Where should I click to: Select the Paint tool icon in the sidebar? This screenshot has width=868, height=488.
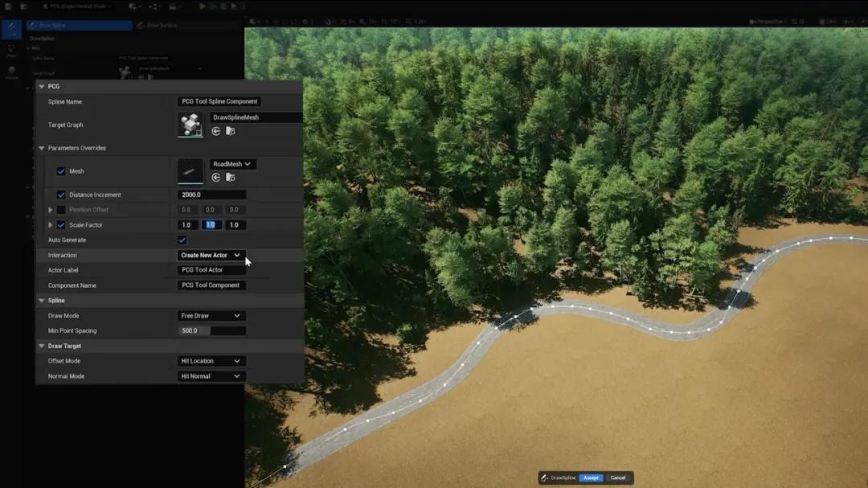[11, 51]
